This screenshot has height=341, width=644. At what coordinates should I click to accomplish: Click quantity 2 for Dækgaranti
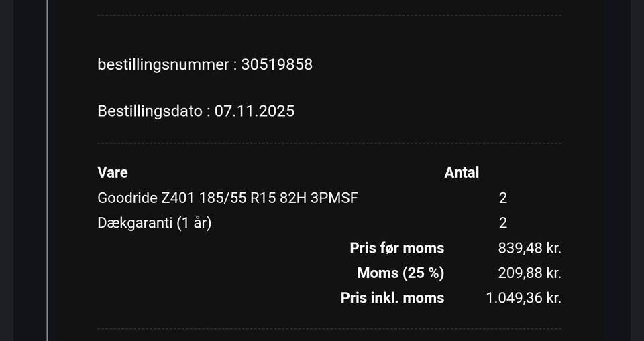point(503,223)
